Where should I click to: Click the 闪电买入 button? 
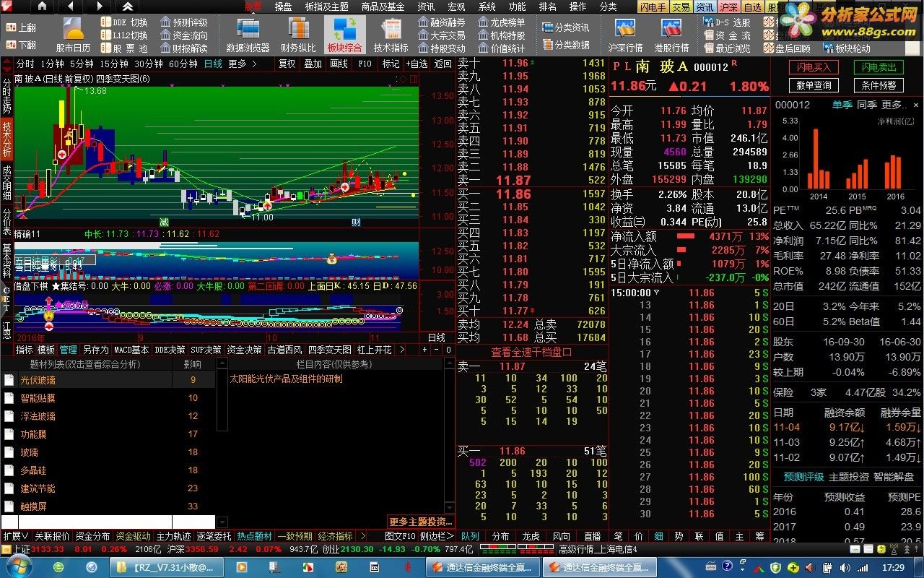click(813, 67)
